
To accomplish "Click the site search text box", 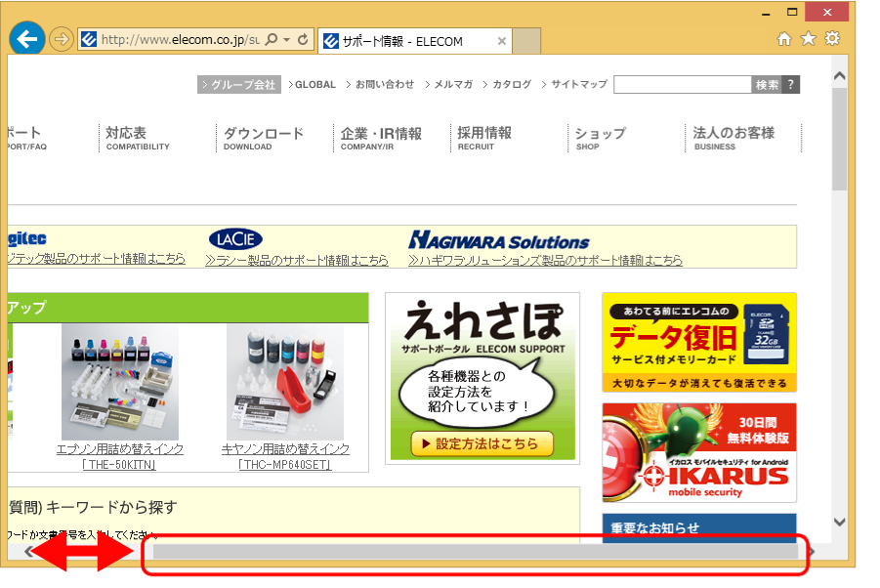I will (x=683, y=85).
